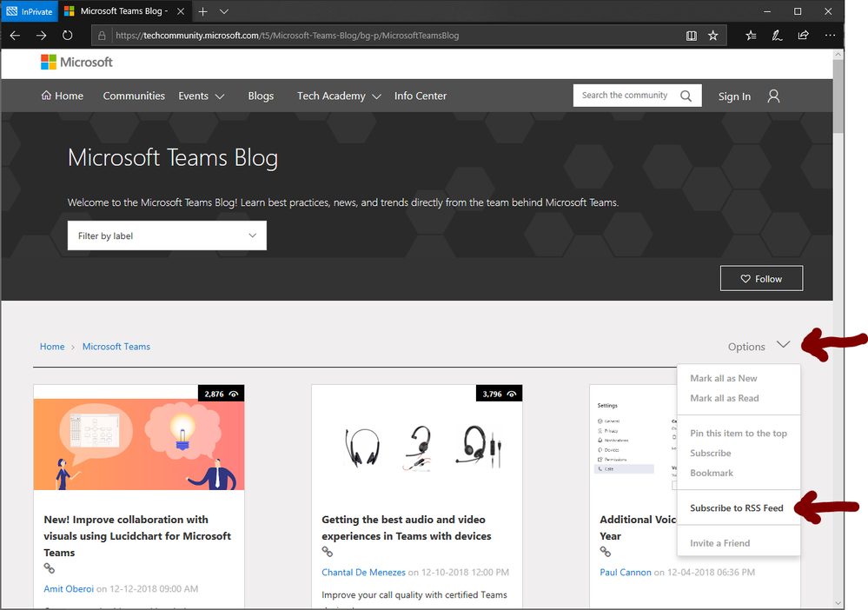Click the link icon under the audio article title

[328, 551]
